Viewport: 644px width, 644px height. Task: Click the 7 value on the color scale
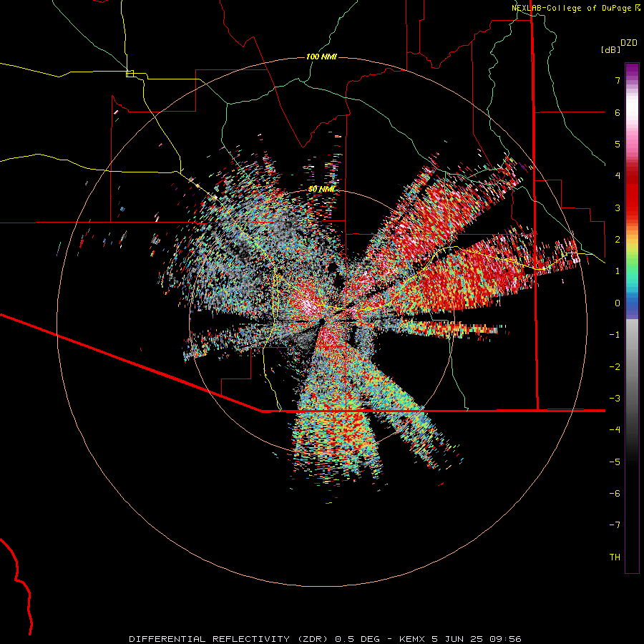[618, 80]
